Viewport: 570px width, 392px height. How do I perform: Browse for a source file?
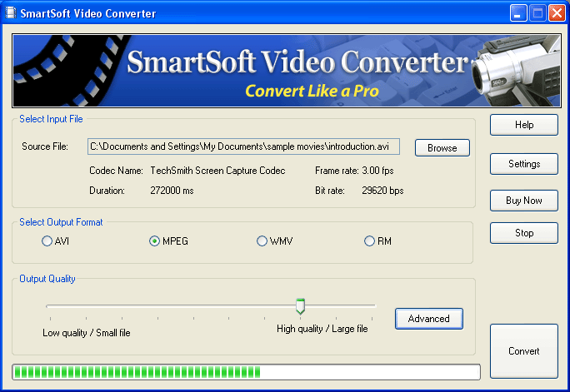[442, 147]
